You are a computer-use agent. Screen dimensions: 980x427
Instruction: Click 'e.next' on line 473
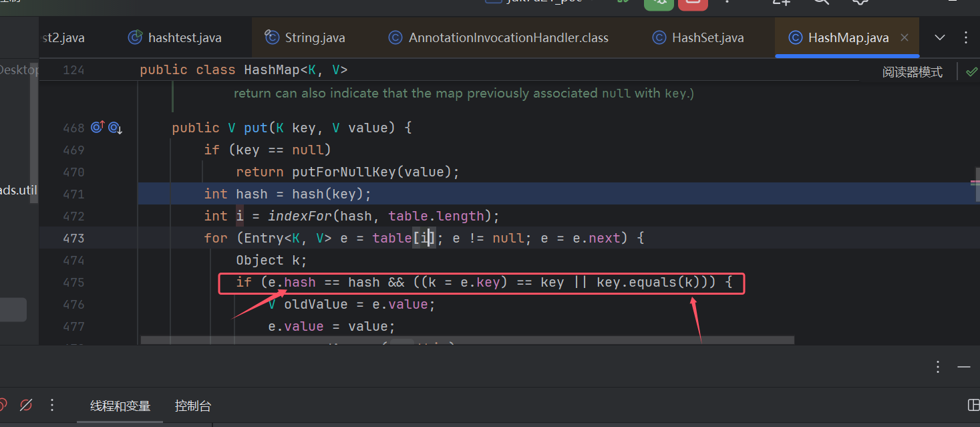pos(597,238)
